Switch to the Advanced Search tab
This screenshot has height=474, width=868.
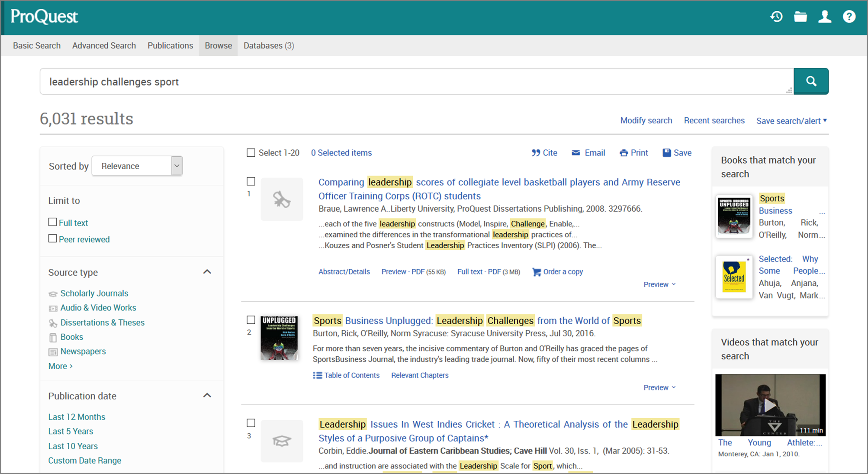104,45
